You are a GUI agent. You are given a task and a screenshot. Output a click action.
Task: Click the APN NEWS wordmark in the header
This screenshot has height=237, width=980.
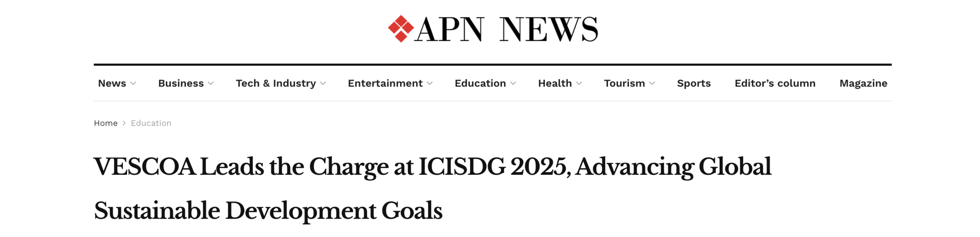tap(506, 29)
